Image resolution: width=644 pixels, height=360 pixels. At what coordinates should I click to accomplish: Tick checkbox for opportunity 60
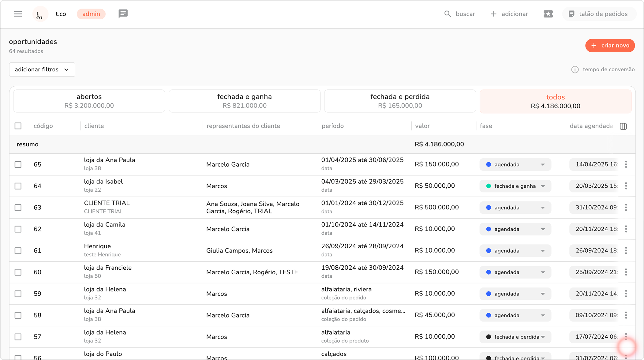pos(18,272)
